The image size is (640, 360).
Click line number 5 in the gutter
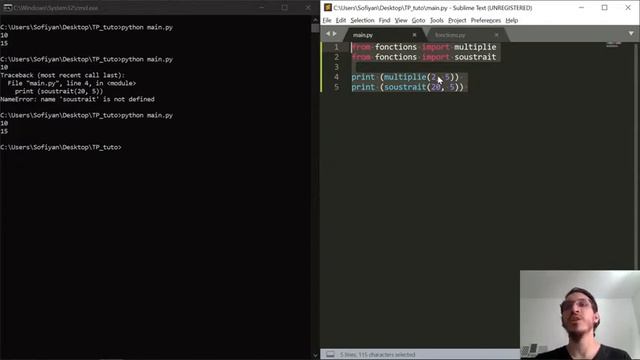tap(336, 87)
